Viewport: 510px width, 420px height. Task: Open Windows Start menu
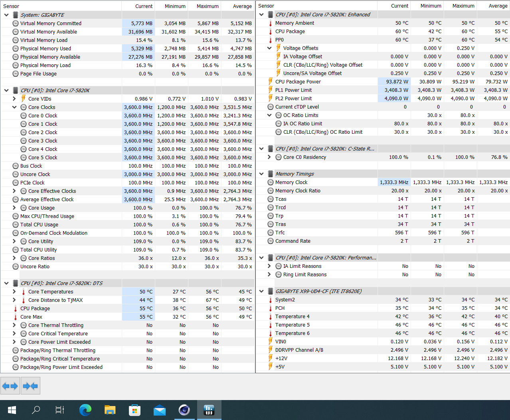(x=12, y=410)
